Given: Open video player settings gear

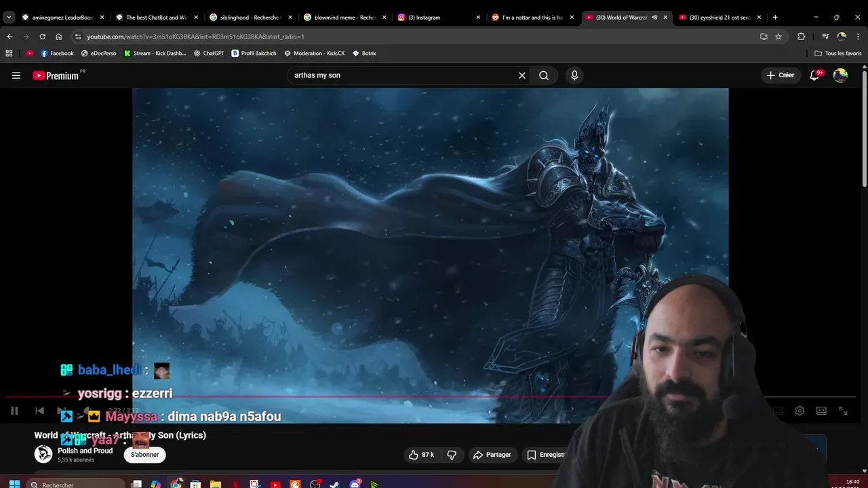Looking at the screenshot, I should 800,411.
